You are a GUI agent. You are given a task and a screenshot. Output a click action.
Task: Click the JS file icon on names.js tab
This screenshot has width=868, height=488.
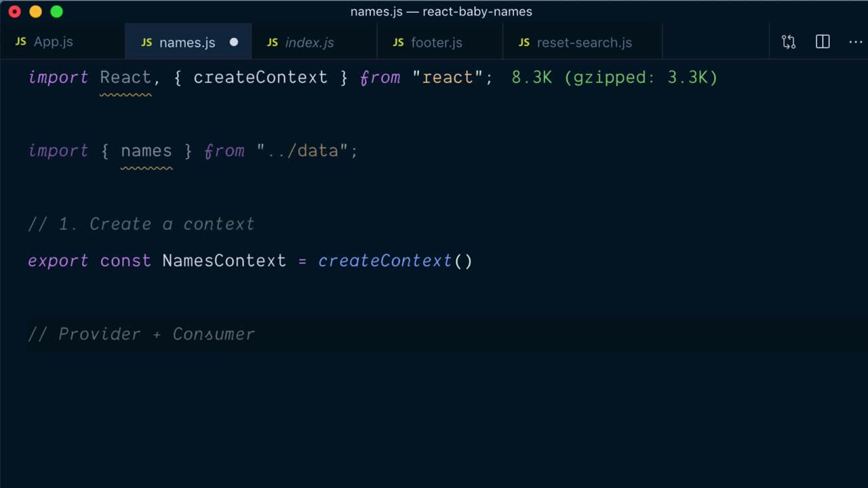pyautogui.click(x=146, y=42)
